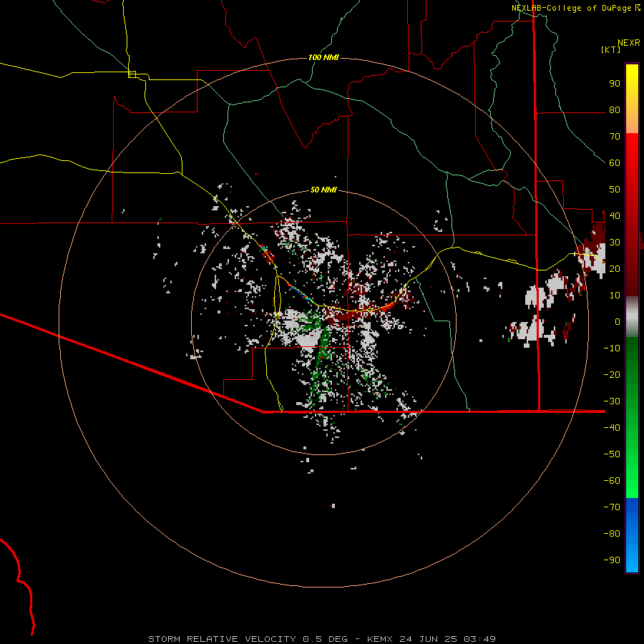Select the -10 value on velocity scale
The image size is (644, 644).
tap(612, 348)
